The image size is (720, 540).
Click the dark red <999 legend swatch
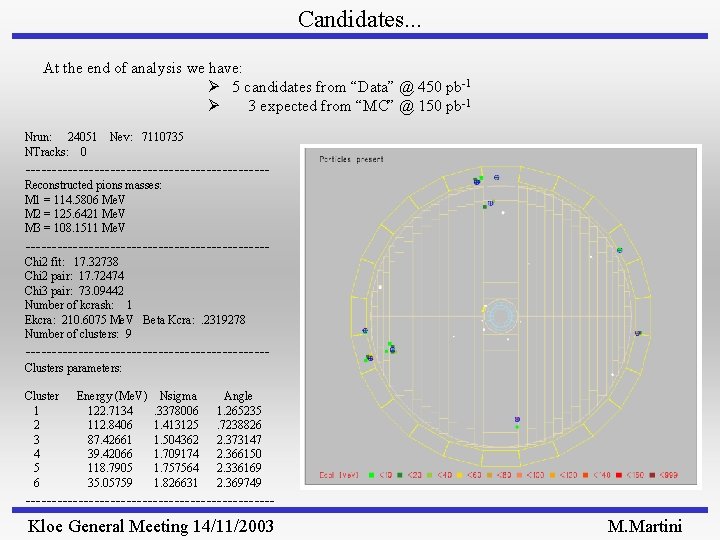652,475
